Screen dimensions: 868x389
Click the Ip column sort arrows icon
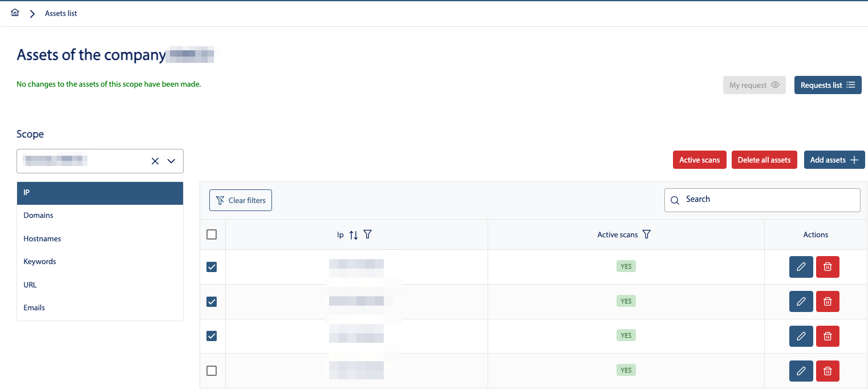[x=354, y=235]
